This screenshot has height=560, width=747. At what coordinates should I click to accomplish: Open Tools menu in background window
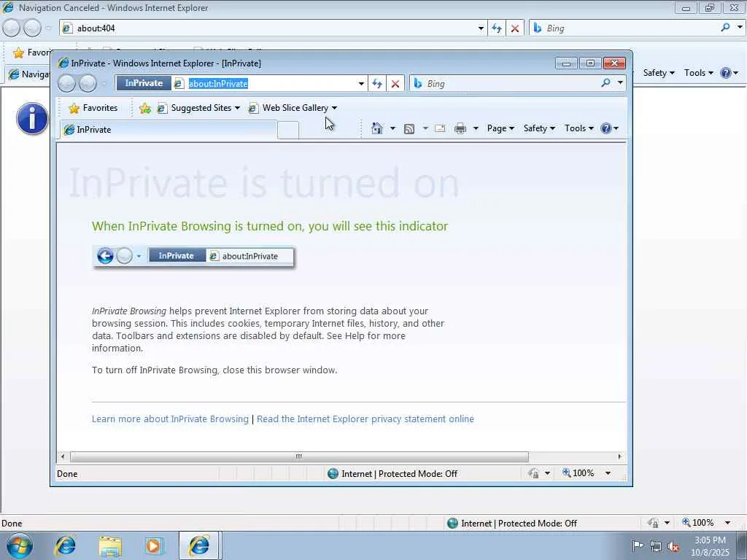698,73
